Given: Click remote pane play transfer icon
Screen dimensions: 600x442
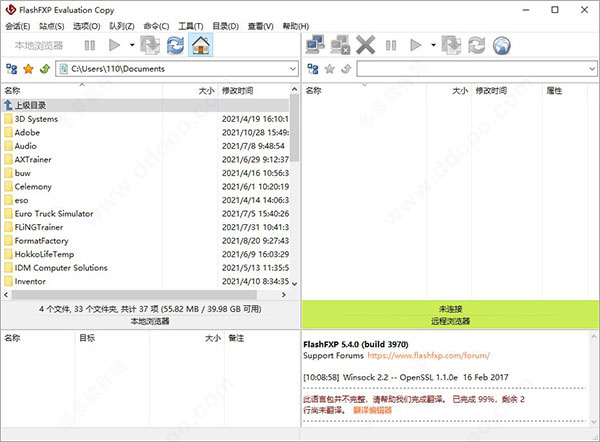Looking at the screenshot, I should 416,45.
